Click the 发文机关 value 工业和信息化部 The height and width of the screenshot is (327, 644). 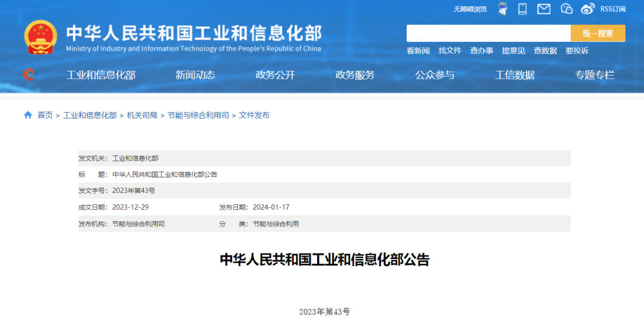click(x=135, y=158)
